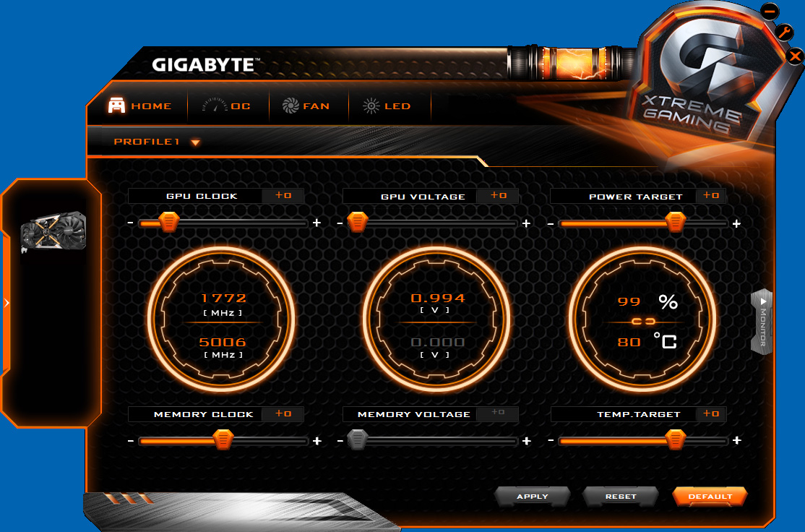Screen dimensions: 805x532
Task: Click the power target slider handle
Action: [675, 223]
